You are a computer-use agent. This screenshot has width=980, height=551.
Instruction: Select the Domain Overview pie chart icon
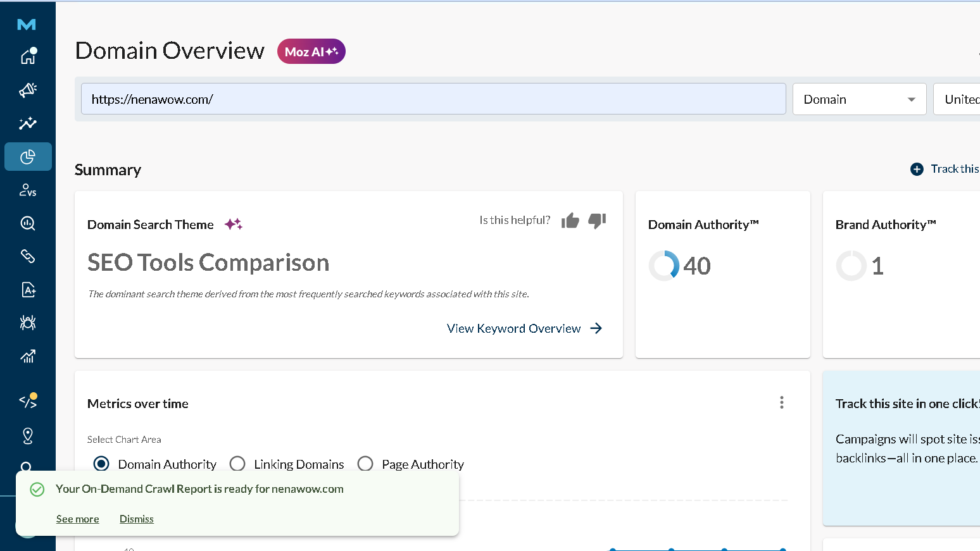28,156
